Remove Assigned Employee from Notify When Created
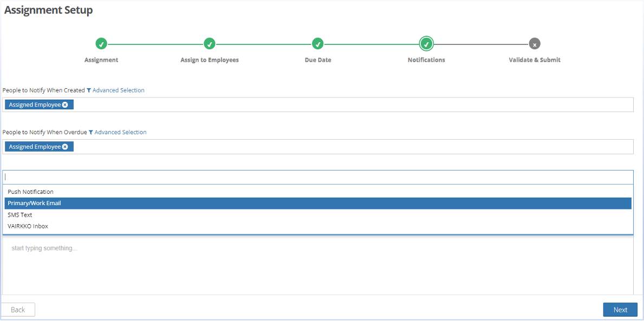This screenshot has height=321, width=644. click(x=65, y=104)
